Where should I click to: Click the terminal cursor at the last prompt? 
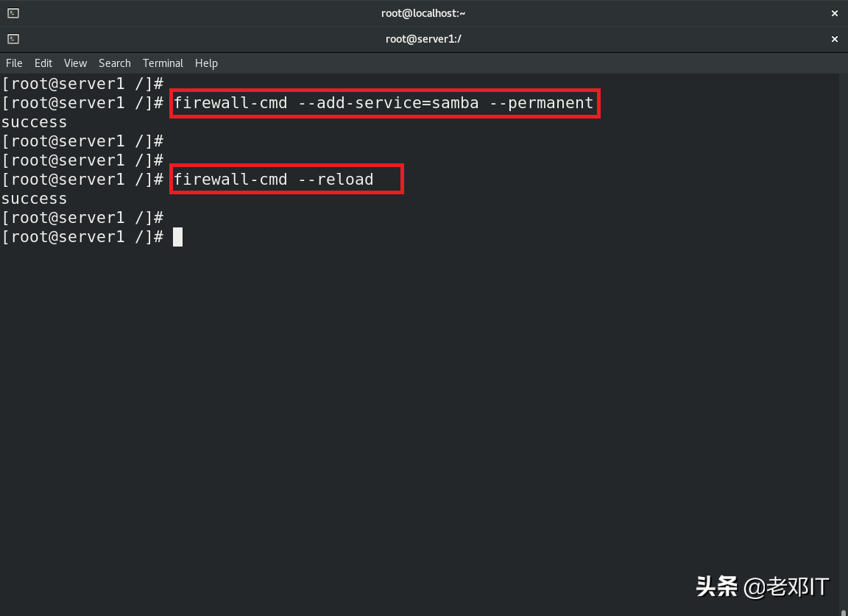177,237
